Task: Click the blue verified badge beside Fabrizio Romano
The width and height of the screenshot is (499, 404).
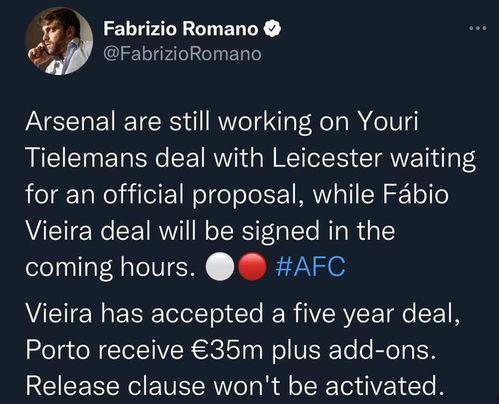Action: click(273, 28)
